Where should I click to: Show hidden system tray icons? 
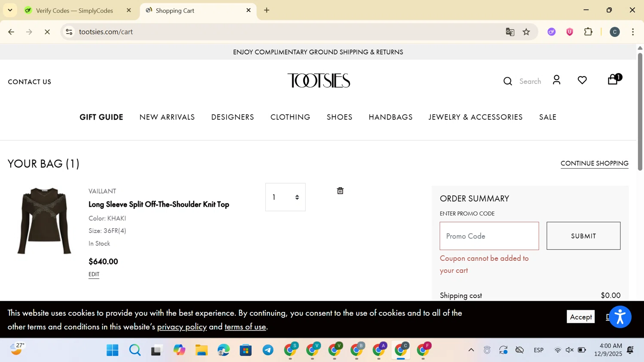[471, 350]
